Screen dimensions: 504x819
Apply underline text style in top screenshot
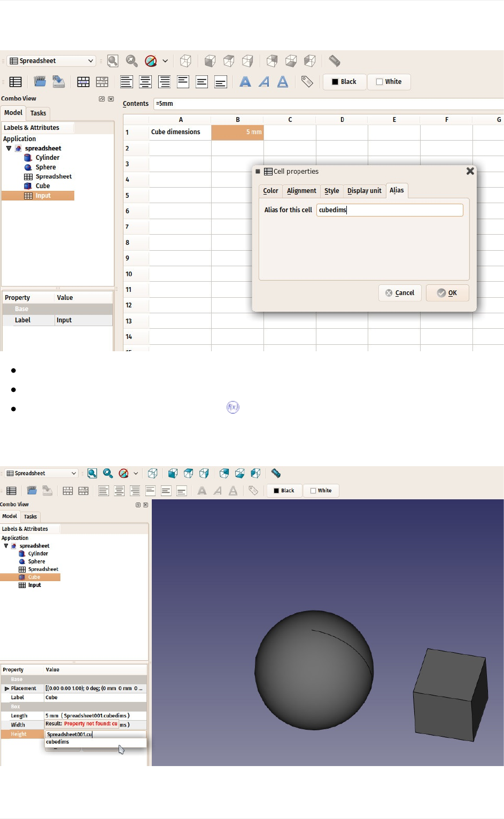(283, 82)
